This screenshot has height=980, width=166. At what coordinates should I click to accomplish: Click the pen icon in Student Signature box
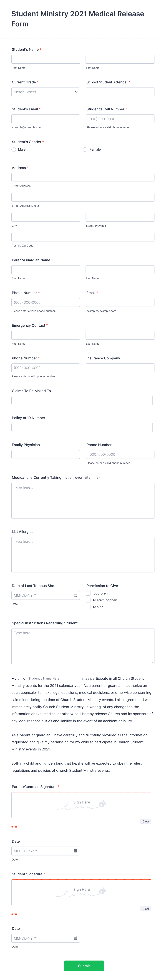102,891
